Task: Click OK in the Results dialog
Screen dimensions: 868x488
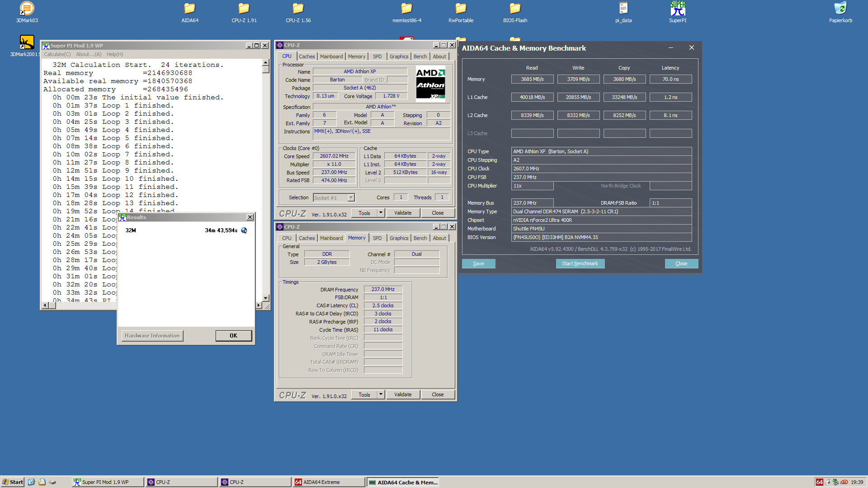Action: 233,336
